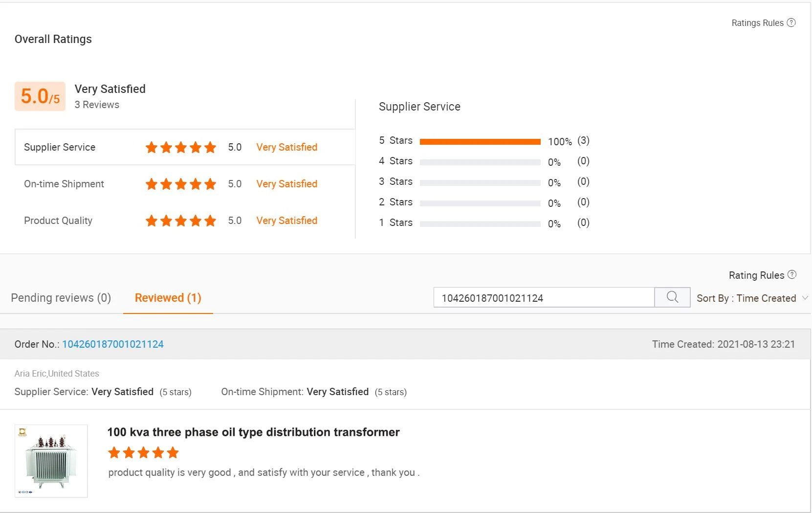Open Ratings Rules help icon at top

tap(791, 22)
